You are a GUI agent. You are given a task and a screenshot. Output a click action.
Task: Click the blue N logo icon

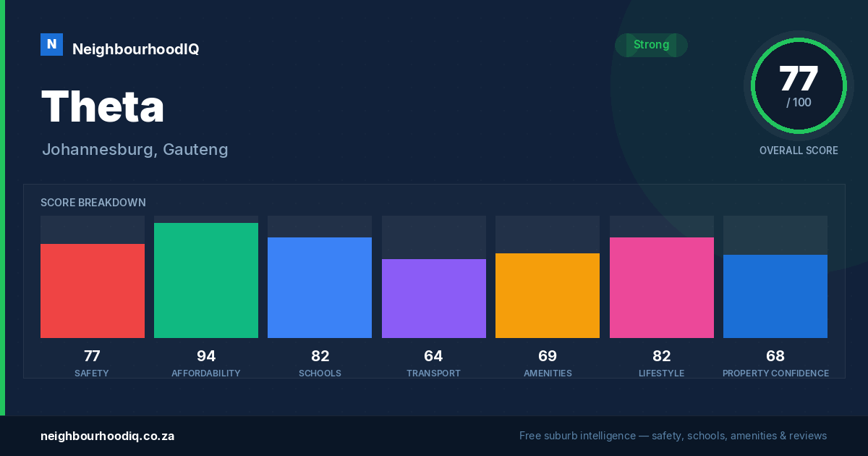pos(51,44)
